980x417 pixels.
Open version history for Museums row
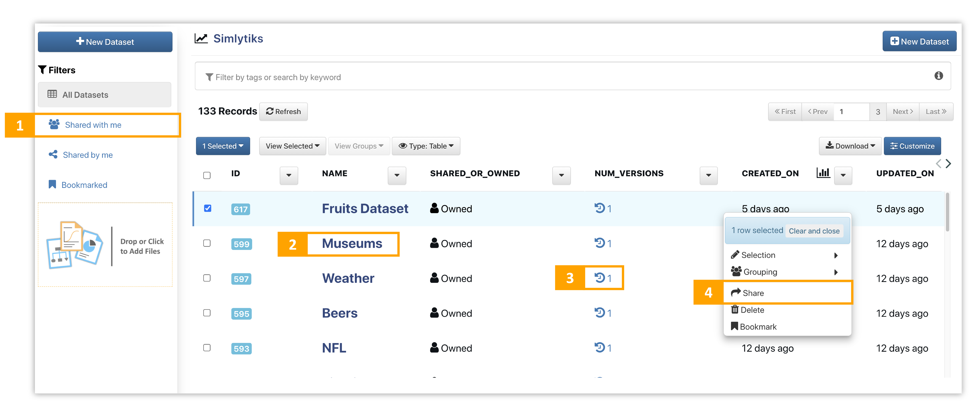click(603, 243)
